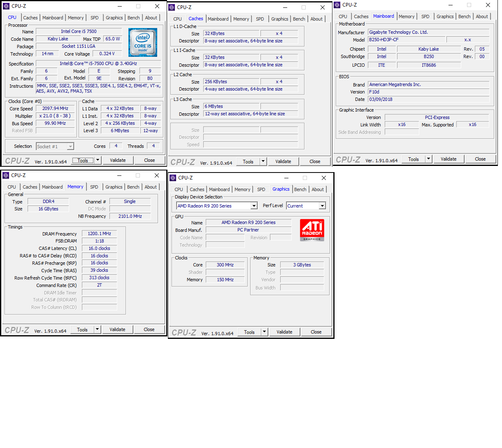Expand Tools dropdown arrow in Caches window

[263, 161]
